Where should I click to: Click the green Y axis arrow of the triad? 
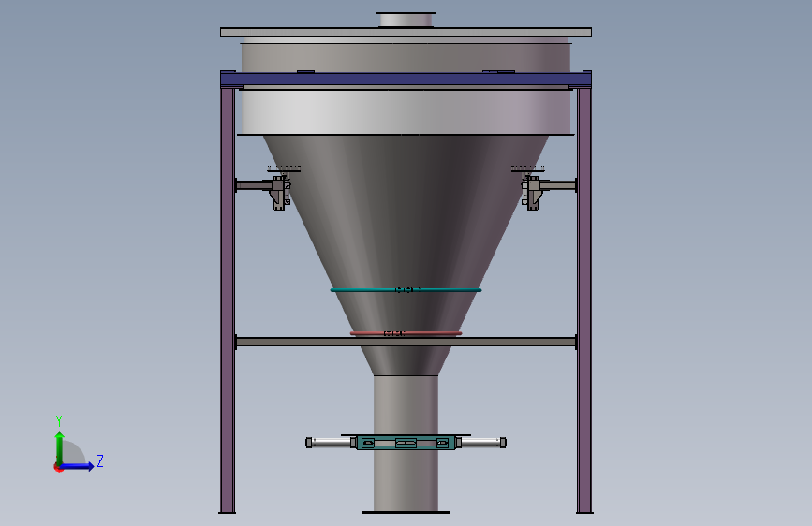(x=60, y=447)
